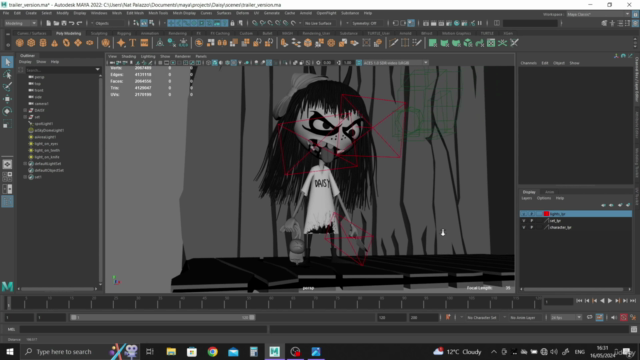The height and width of the screenshot is (360, 640).
Task: Click the New Scene icon
Action: tap(49, 23)
